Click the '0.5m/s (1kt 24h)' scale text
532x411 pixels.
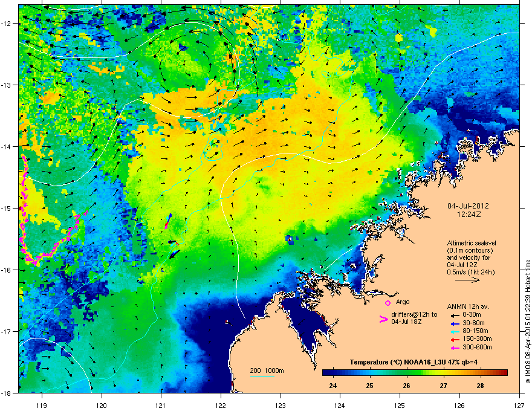coord(471,272)
